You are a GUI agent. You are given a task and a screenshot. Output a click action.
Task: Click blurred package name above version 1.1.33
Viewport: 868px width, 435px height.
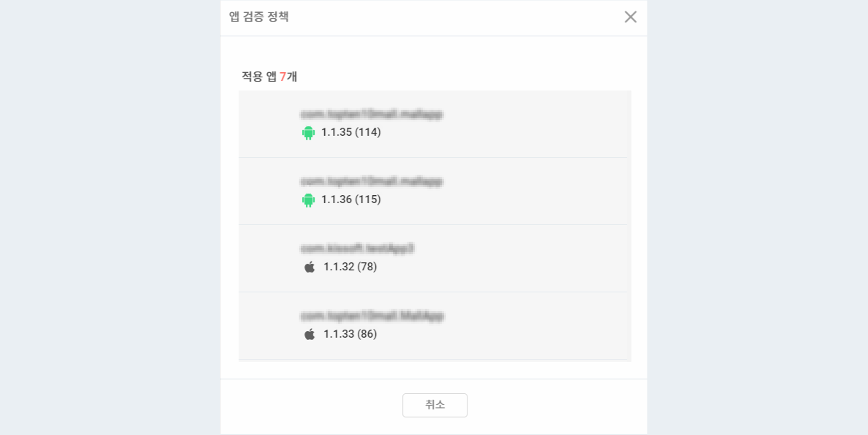372,316
